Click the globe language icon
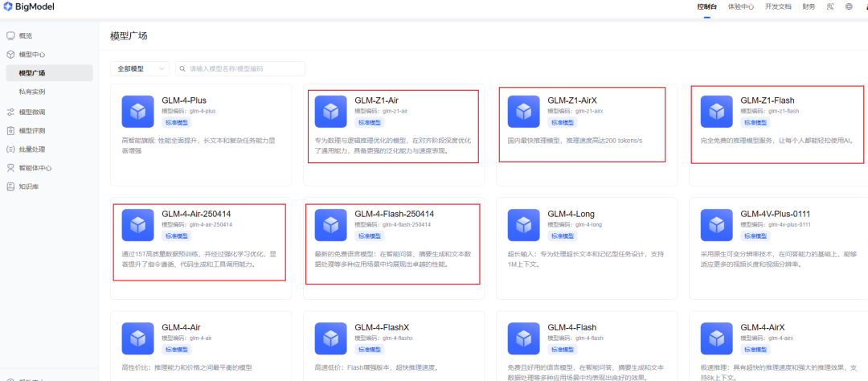This screenshot has width=868, height=381. pyautogui.click(x=849, y=6)
